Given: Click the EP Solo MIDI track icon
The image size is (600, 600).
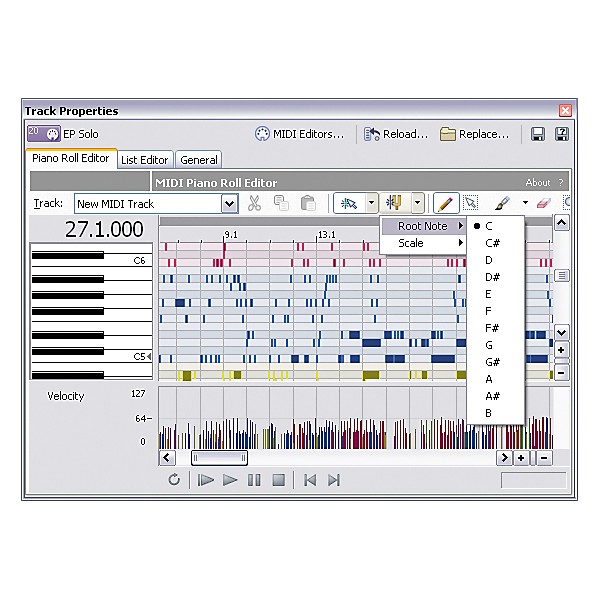Looking at the screenshot, I should (x=44, y=134).
